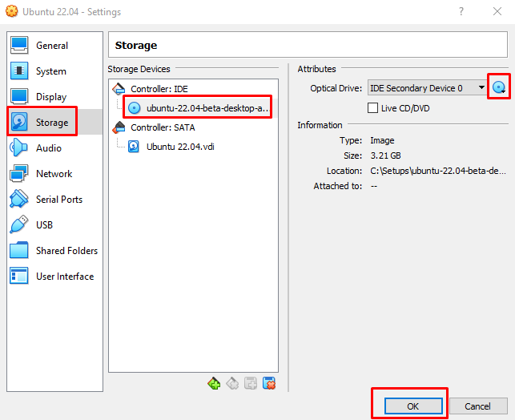The height and width of the screenshot is (420, 515).
Task: Click the Serial Ports connector icon
Action: [x=19, y=199]
